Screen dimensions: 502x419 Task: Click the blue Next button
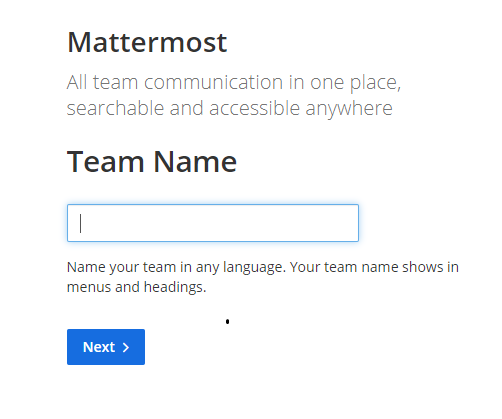coord(106,347)
